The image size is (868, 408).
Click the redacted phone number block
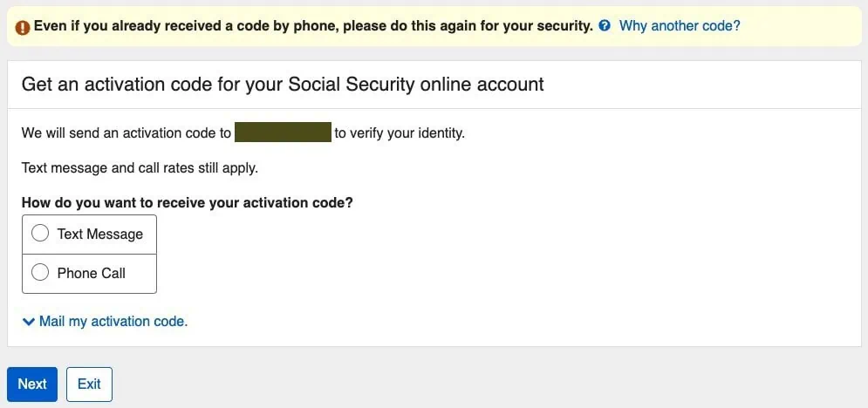click(x=283, y=133)
